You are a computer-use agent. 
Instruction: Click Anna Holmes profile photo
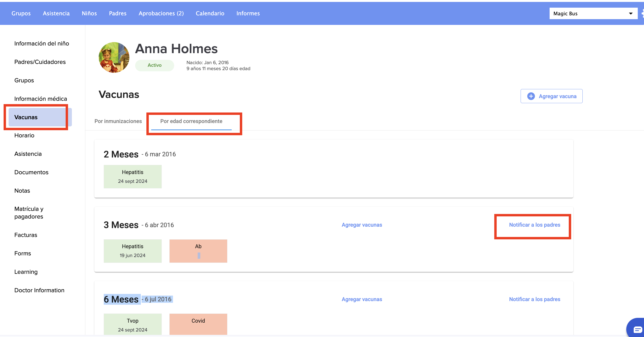[114, 57]
